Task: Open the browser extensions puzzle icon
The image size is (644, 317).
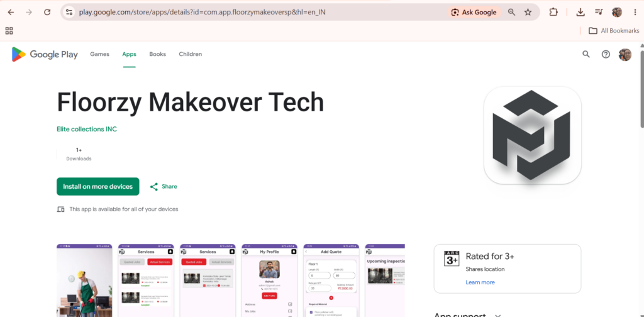Action: pyautogui.click(x=553, y=13)
